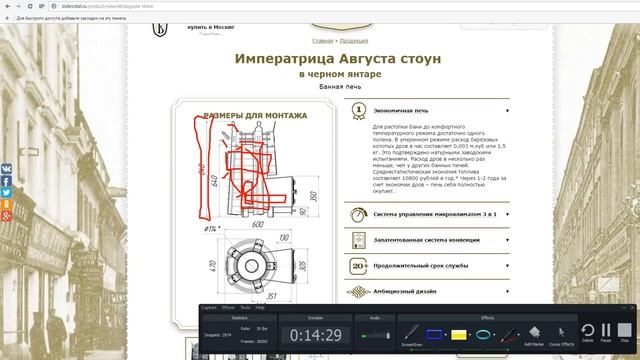The width and height of the screenshot is (640, 360).
Task: Reload the current browser page
Action: (x=30, y=6)
